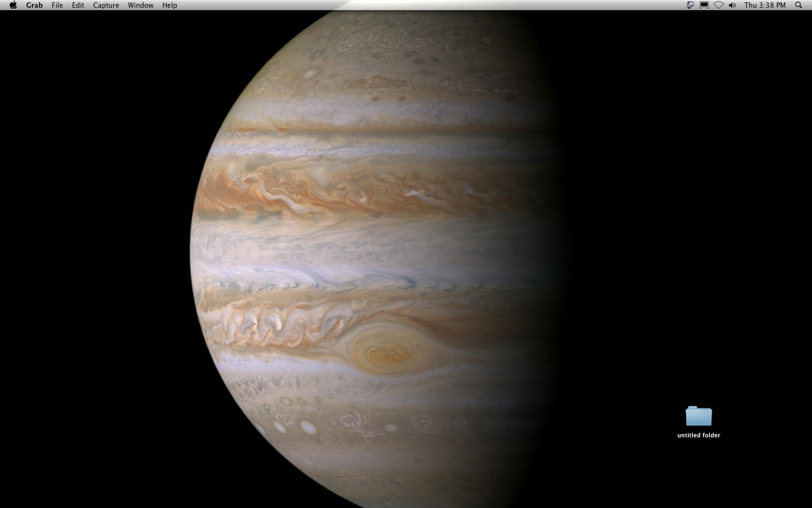Open Spotlight search magnifying glass
Image resolution: width=812 pixels, height=508 pixels.
click(798, 5)
